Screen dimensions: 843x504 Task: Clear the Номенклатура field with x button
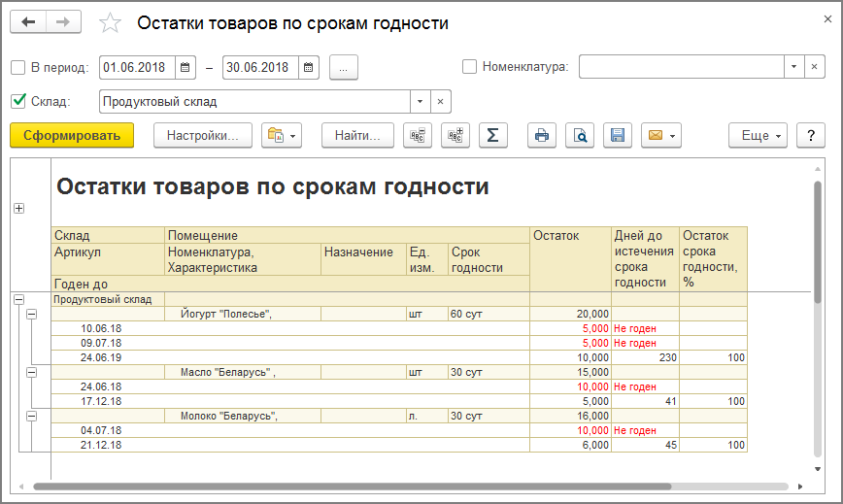tap(814, 67)
